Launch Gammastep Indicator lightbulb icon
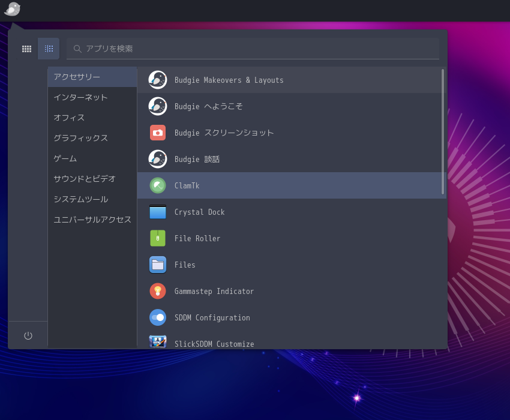510x420 pixels. [158, 291]
